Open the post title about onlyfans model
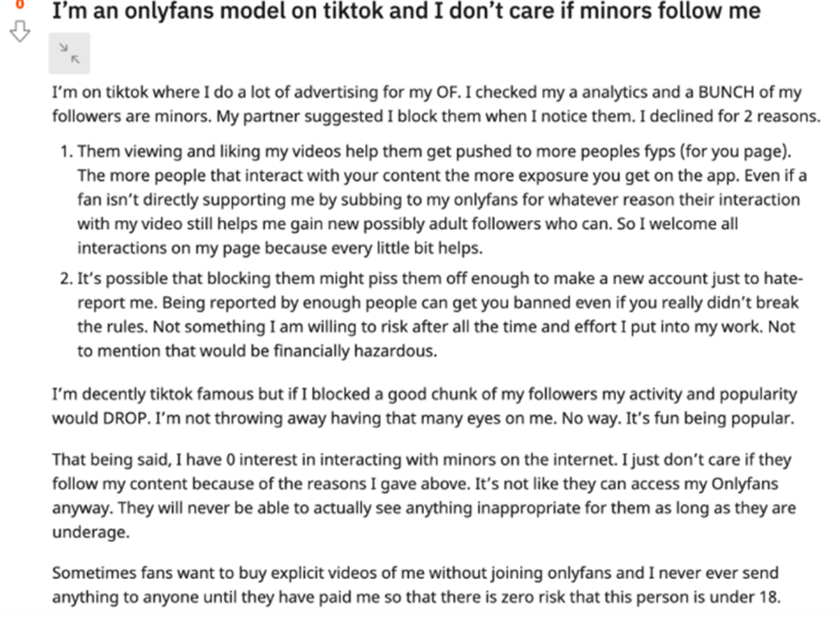840x617 pixels. 406,11
